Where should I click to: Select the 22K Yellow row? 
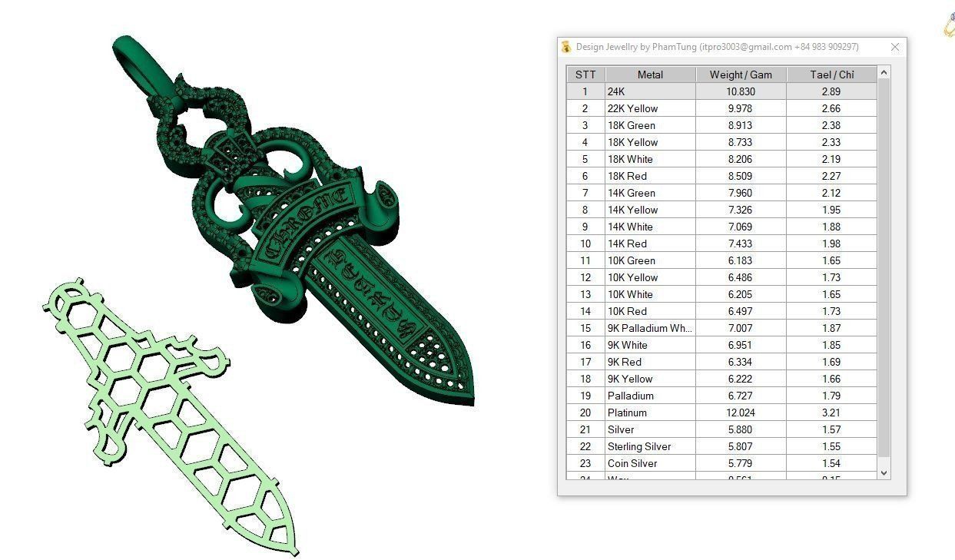[x=721, y=108]
